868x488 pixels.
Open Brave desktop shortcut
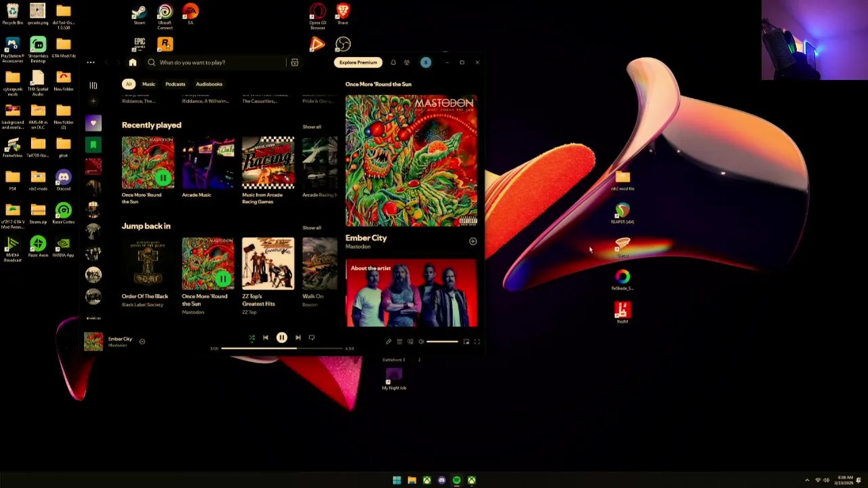pos(343,15)
